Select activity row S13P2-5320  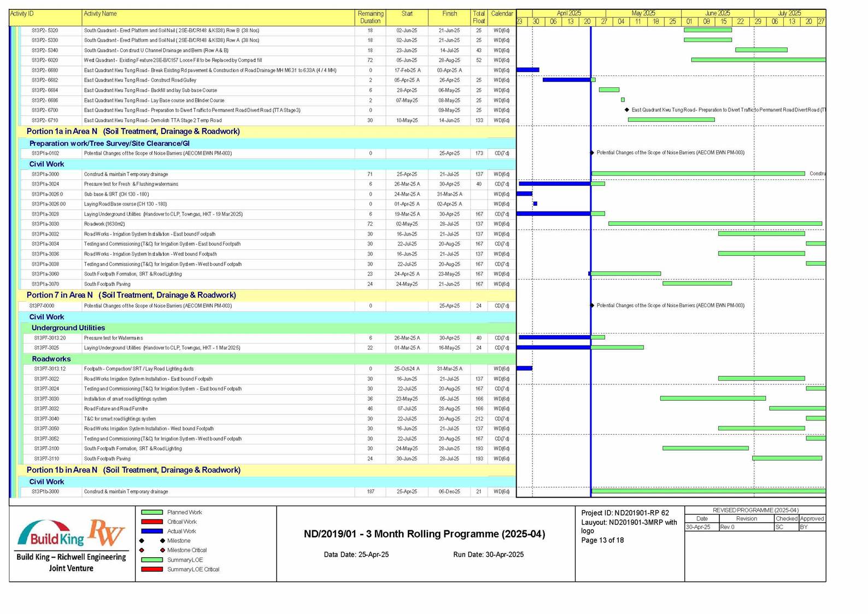(268, 31)
